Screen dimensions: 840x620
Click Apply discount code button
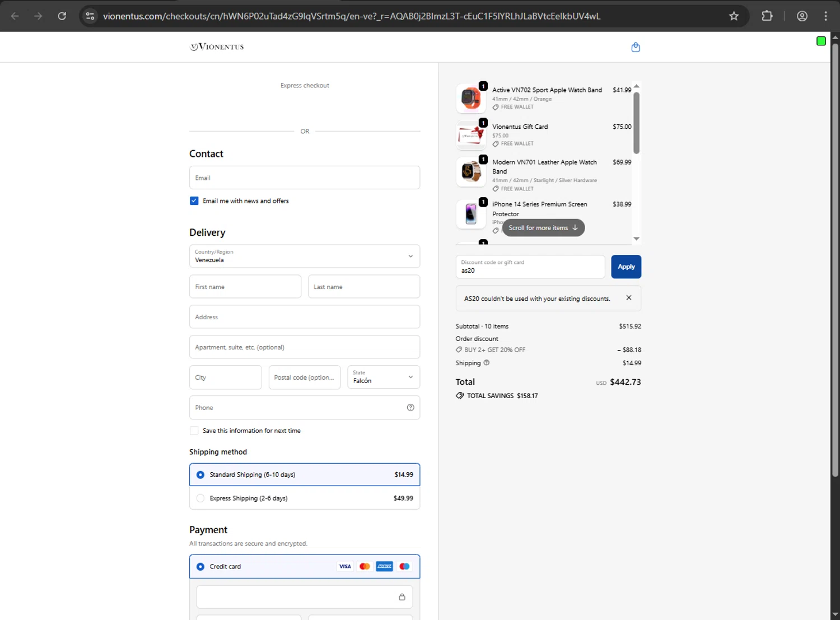[x=626, y=267]
